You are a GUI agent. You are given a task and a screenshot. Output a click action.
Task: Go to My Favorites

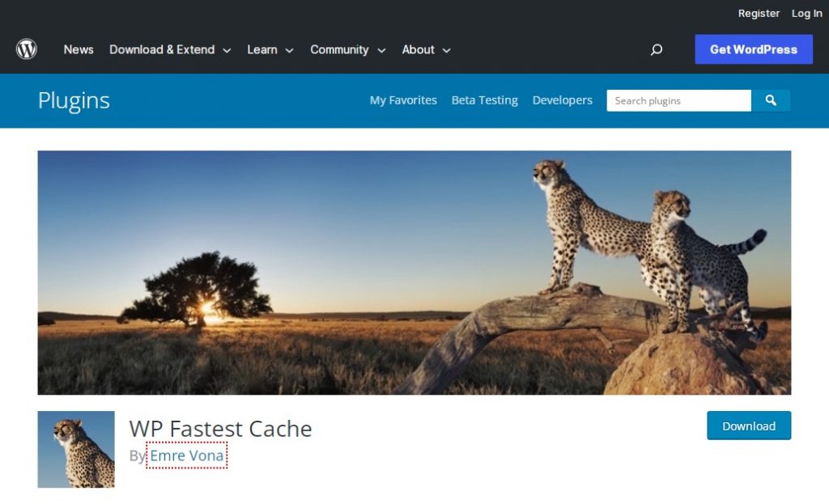click(403, 100)
